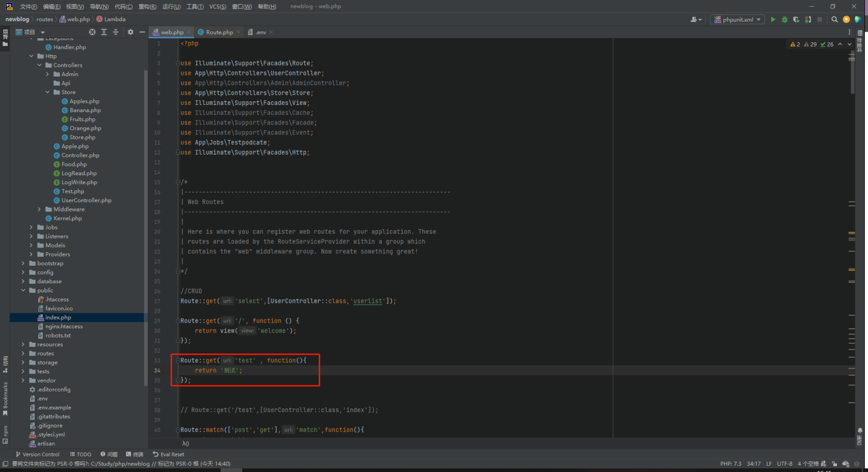Image resolution: width=868 pixels, height=472 pixels.
Task: Close the web.php editor tab
Action: [x=189, y=32]
